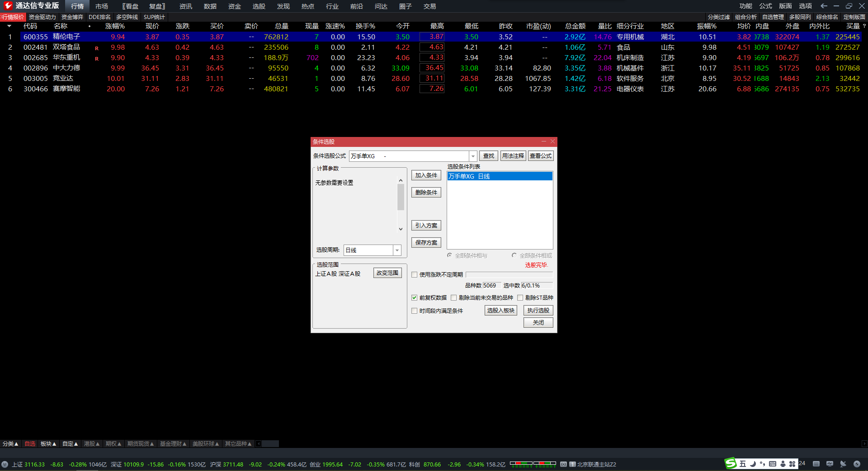Select 万手单XG 日线 in condition list

pos(500,176)
